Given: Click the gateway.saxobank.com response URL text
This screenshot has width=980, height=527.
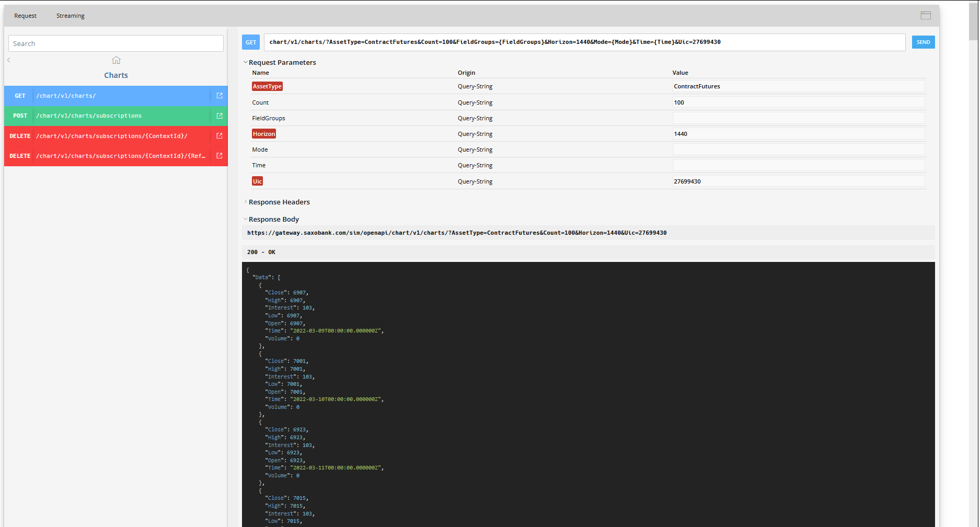Looking at the screenshot, I should 457,233.
